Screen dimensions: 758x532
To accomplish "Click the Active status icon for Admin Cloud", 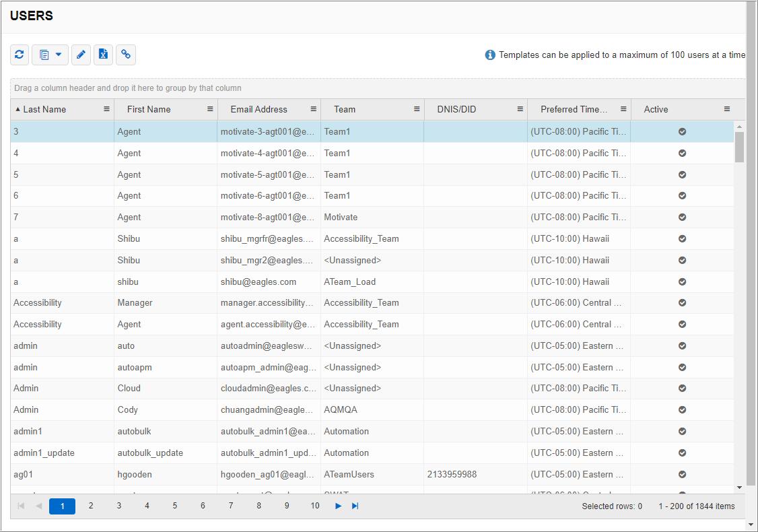I will (x=682, y=389).
